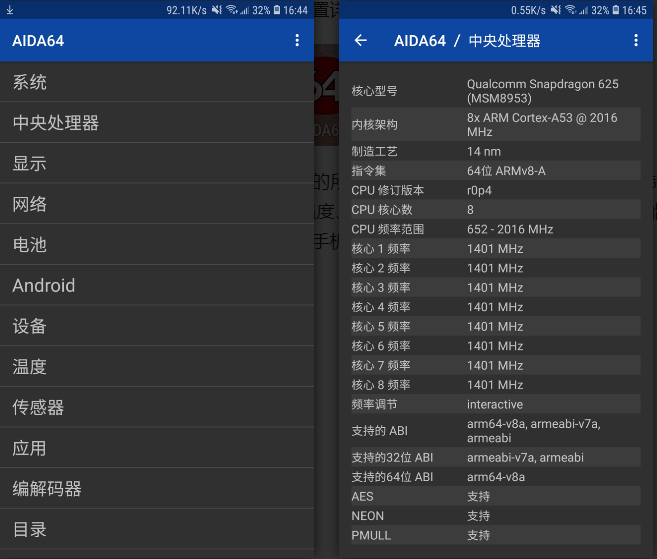Select the 支持的64位 ABI row
The height and width of the screenshot is (559, 657).
(496, 477)
